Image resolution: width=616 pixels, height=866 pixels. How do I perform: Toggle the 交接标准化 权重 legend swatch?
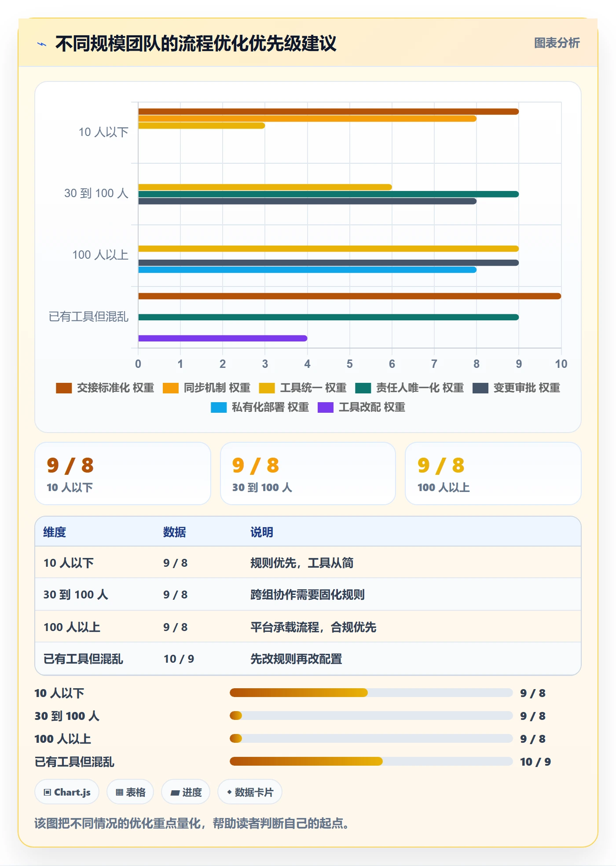point(64,388)
